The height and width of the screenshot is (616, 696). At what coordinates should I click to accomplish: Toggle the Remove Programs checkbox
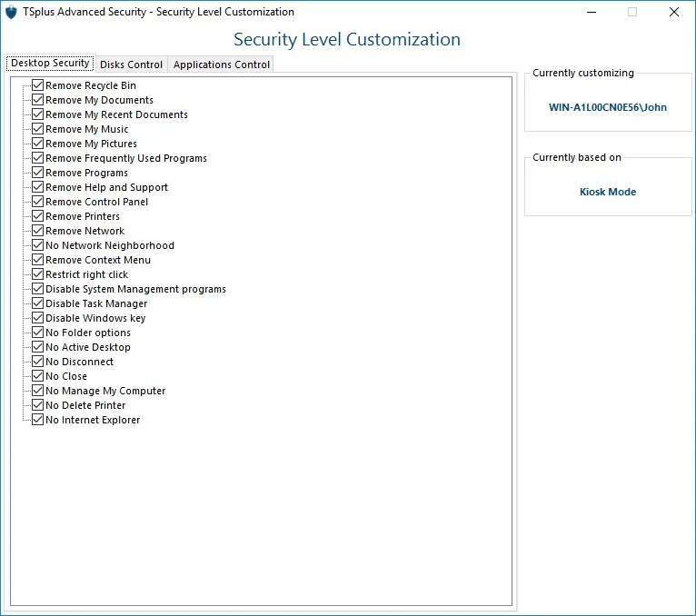[38, 173]
